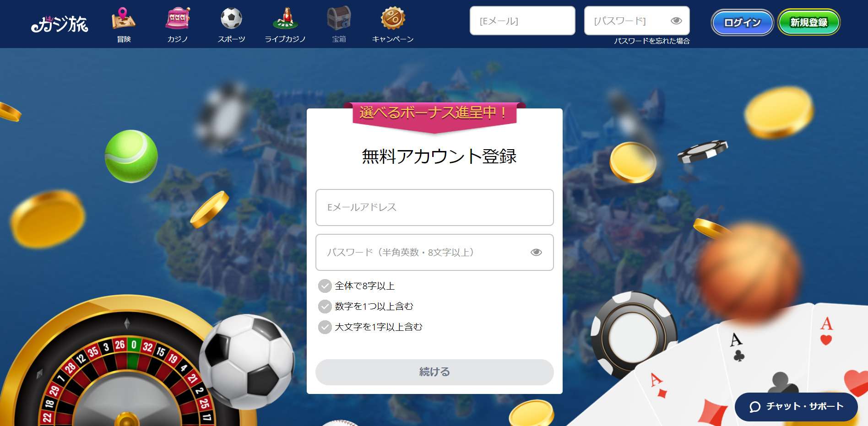Go to スポーツ soccer ball icon

pyautogui.click(x=231, y=19)
